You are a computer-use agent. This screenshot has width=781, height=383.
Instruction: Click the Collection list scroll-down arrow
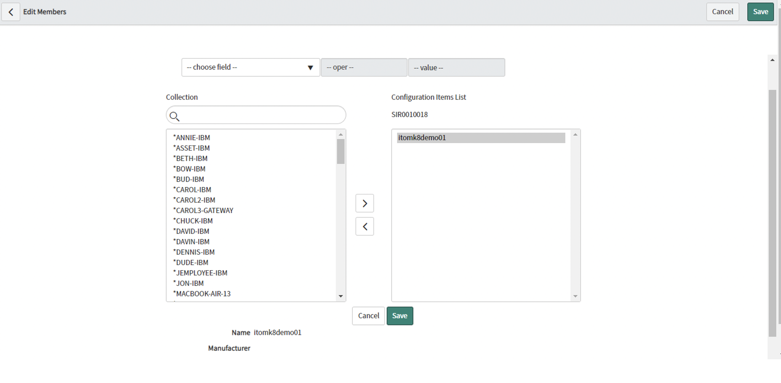coord(341,296)
